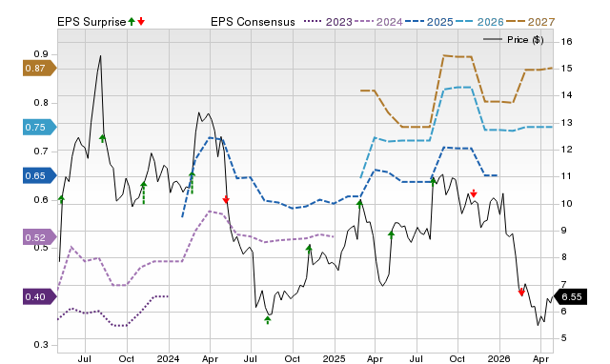Click the dark blue 0.65 value tag
610x364 pixels.
[39, 175]
